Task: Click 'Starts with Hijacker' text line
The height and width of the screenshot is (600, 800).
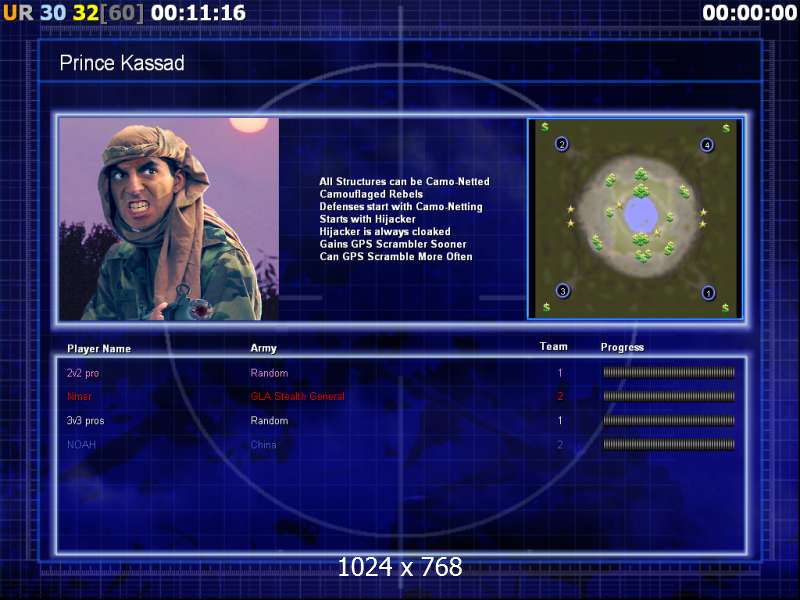Action: (x=367, y=219)
